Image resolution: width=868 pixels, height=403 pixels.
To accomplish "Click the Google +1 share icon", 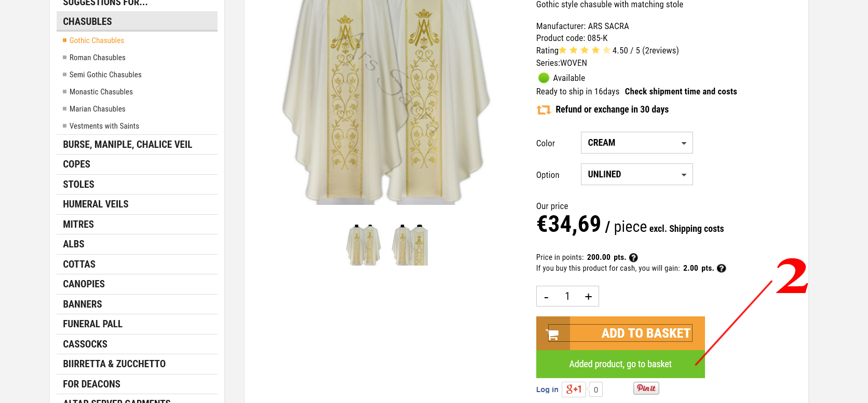I will pyautogui.click(x=574, y=390).
